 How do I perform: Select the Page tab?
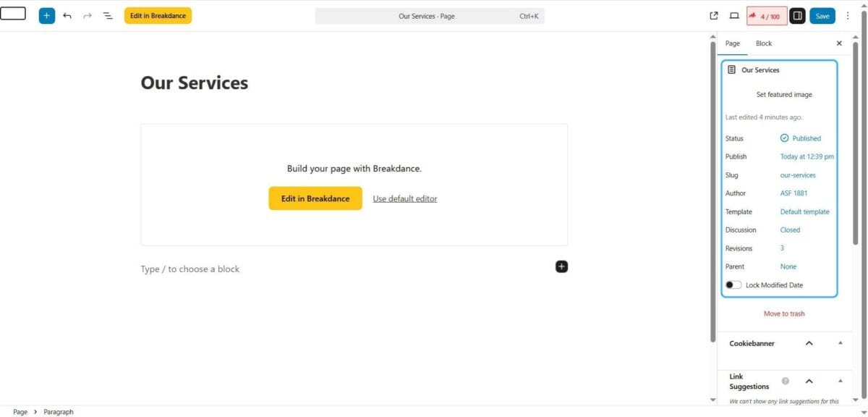[x=732, y=43]
